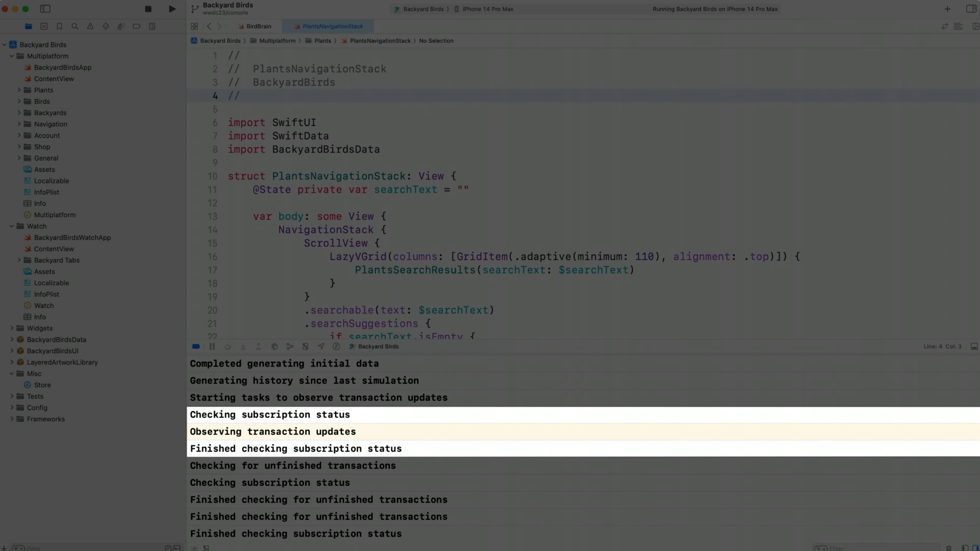980x551 pixels.
Task: Open the Report navigator
Action: click(152, 26)
